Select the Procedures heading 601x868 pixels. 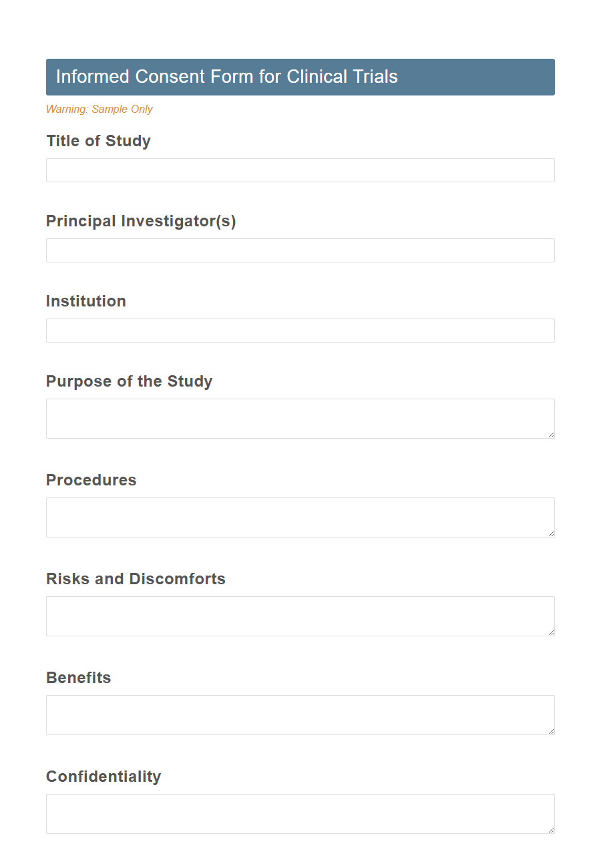pos(91,480)
